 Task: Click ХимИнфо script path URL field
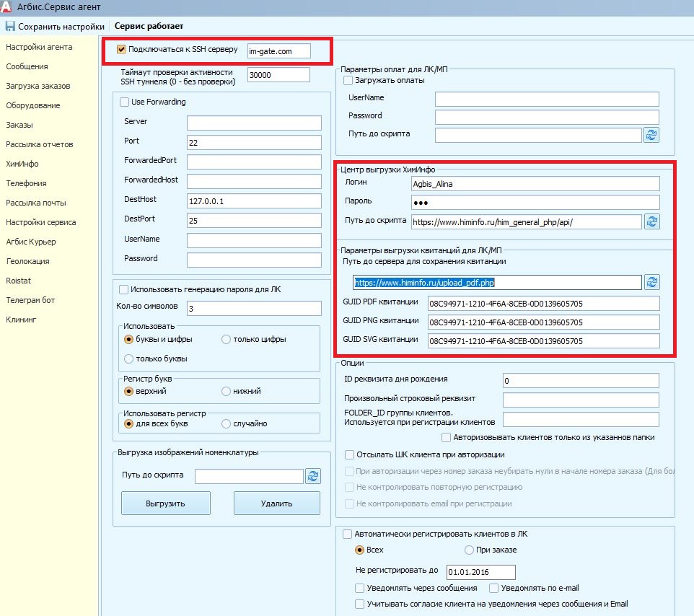pos(526,221)
